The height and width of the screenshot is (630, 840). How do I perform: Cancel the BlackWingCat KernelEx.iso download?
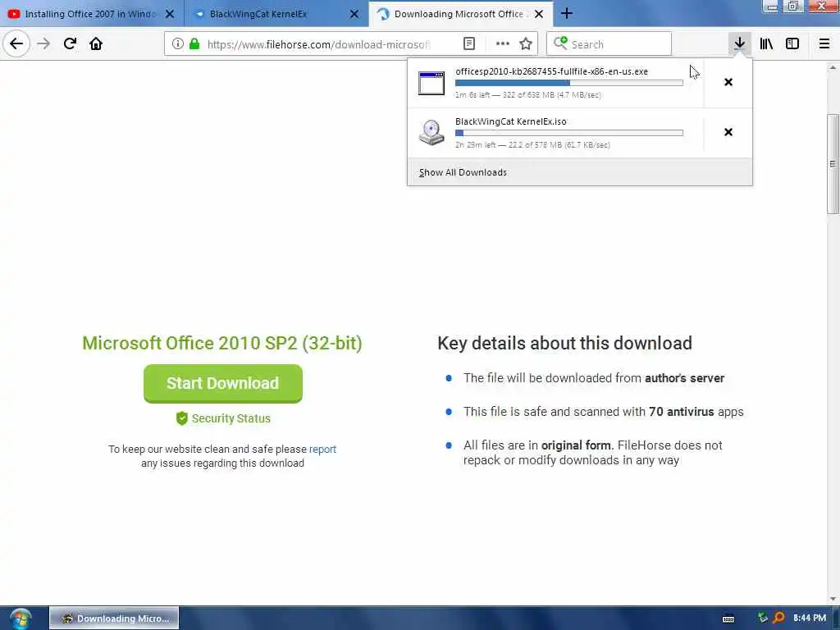[728, 132]
